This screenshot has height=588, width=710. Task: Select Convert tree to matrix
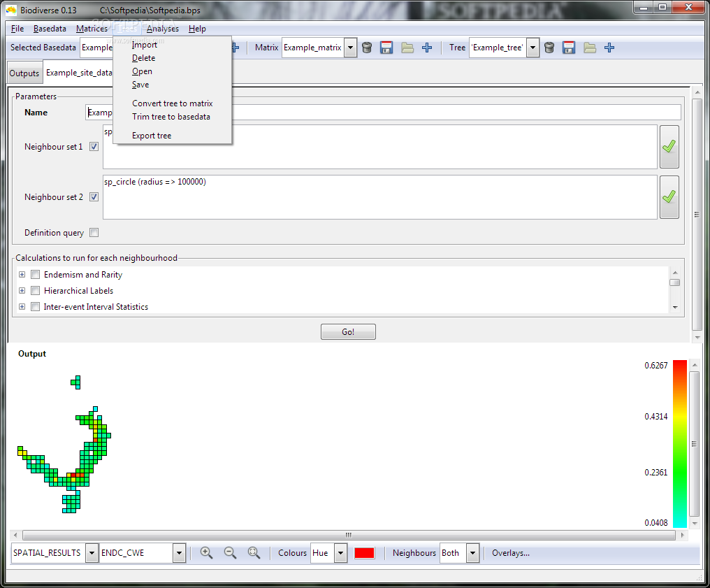(172, 103)
